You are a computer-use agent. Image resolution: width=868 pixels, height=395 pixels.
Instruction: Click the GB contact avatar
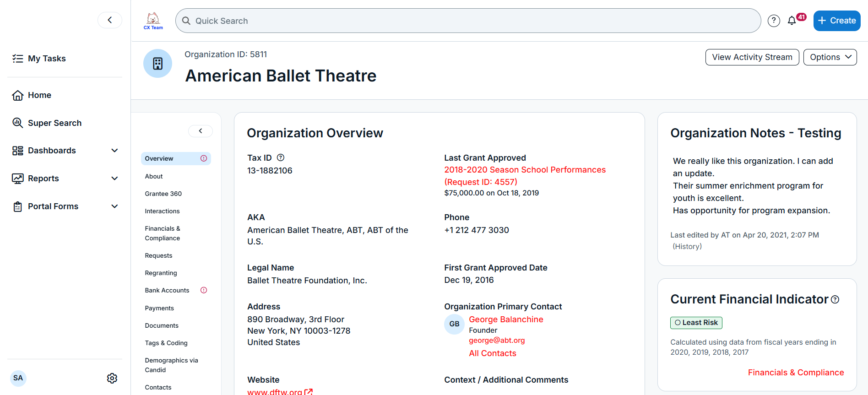coord(454,324)
